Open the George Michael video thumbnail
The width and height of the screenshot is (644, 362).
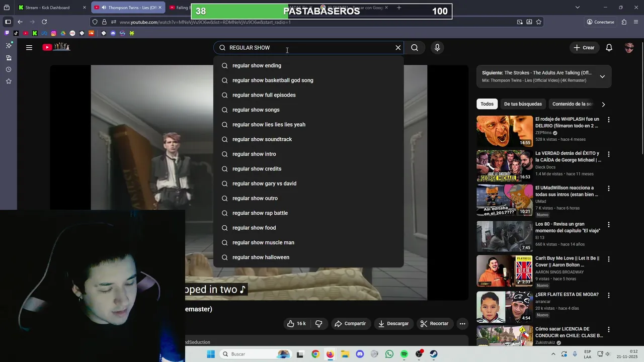[505, 166]
